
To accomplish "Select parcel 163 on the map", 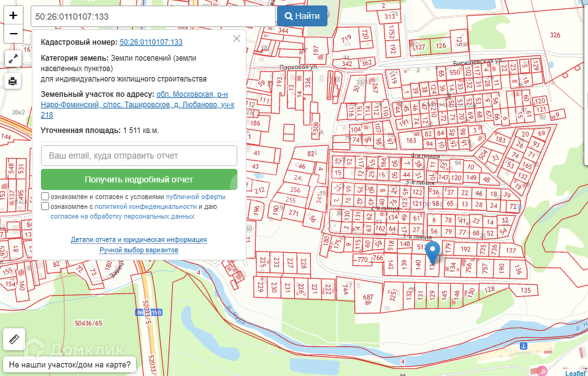I will [x=411, y=140].
